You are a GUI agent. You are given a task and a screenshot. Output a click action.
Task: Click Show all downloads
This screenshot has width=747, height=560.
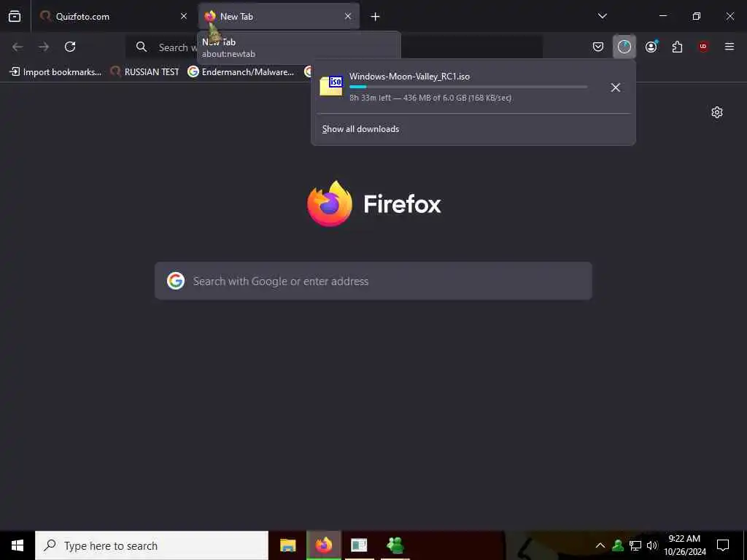click(x=360, y=129)
